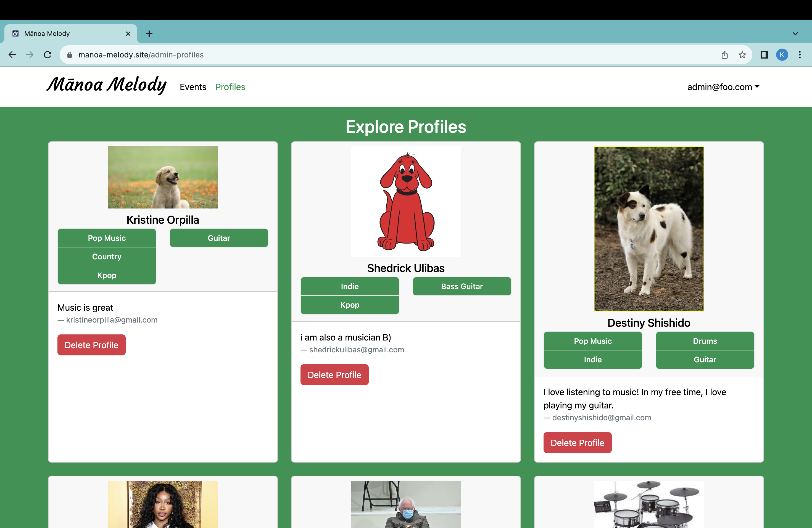Click the share page icon
Image resolution: width=812 pixels, height=528 pixels.
point(725,55)
